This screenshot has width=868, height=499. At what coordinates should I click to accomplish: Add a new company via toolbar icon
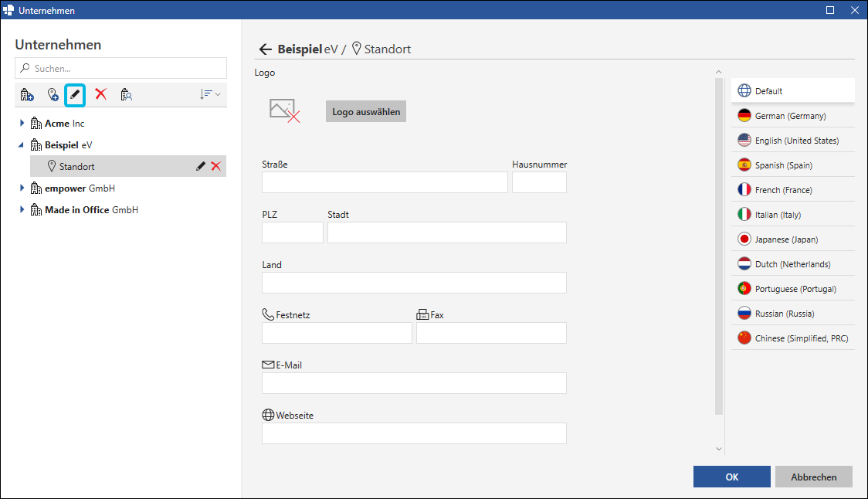[x=26, y=95]
